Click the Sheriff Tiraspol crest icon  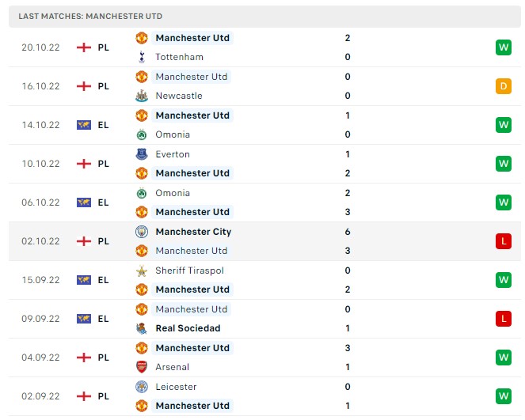click(142, 271)
